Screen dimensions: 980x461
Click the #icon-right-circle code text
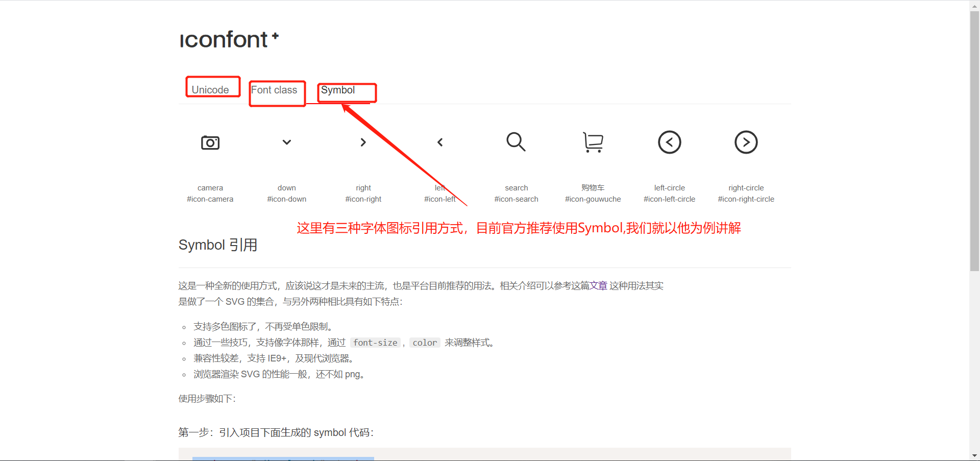pyautogui.click(x=746, y=199)
